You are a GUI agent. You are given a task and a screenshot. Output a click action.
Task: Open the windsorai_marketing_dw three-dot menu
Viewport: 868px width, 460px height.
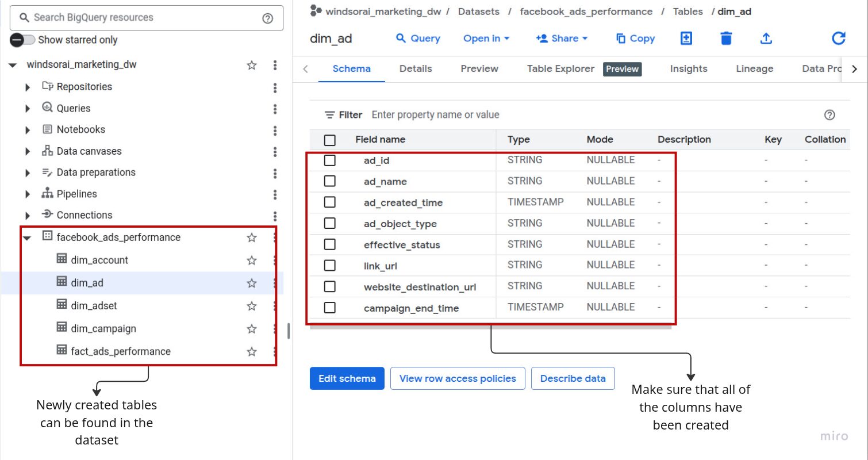coord(275,65)
